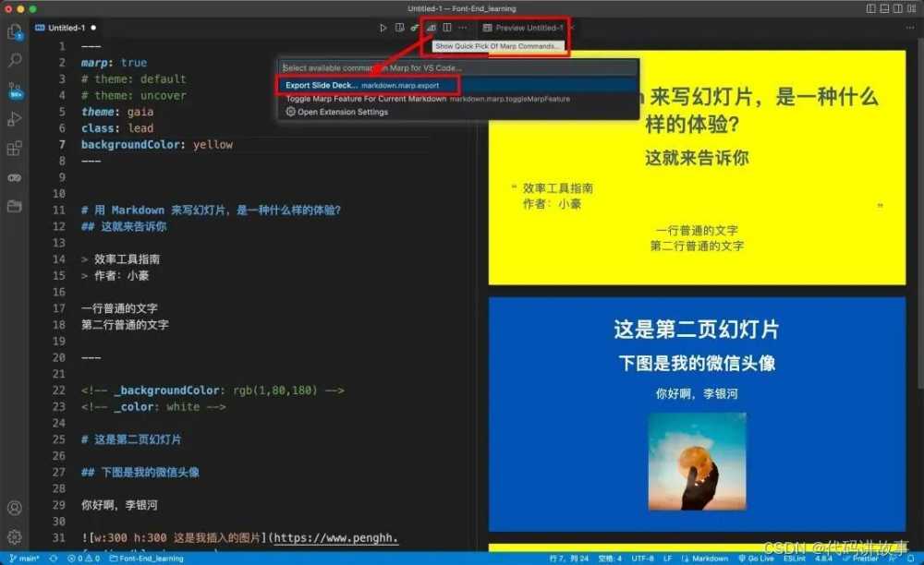
Task: Open the Marp quick pick commands icon
Action: click(x=432, y=28)
